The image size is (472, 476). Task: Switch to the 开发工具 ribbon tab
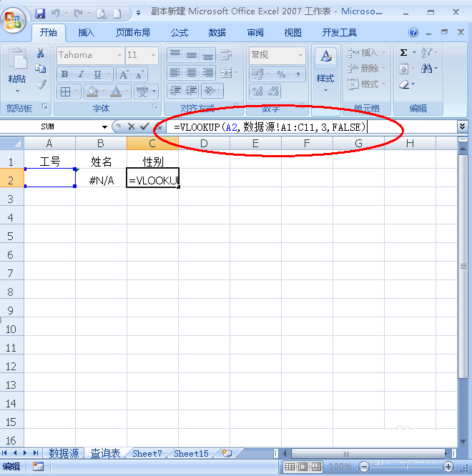[339, 32]
